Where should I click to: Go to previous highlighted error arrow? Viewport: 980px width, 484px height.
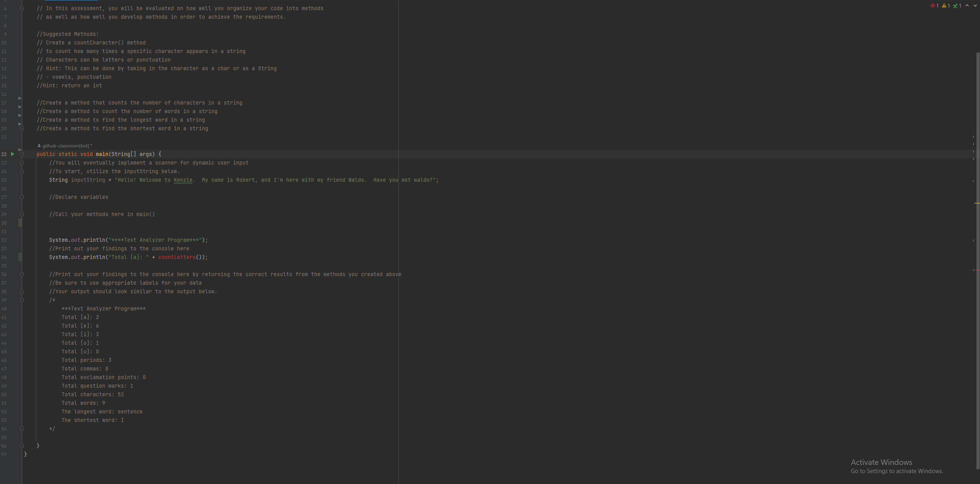[967, 5]
